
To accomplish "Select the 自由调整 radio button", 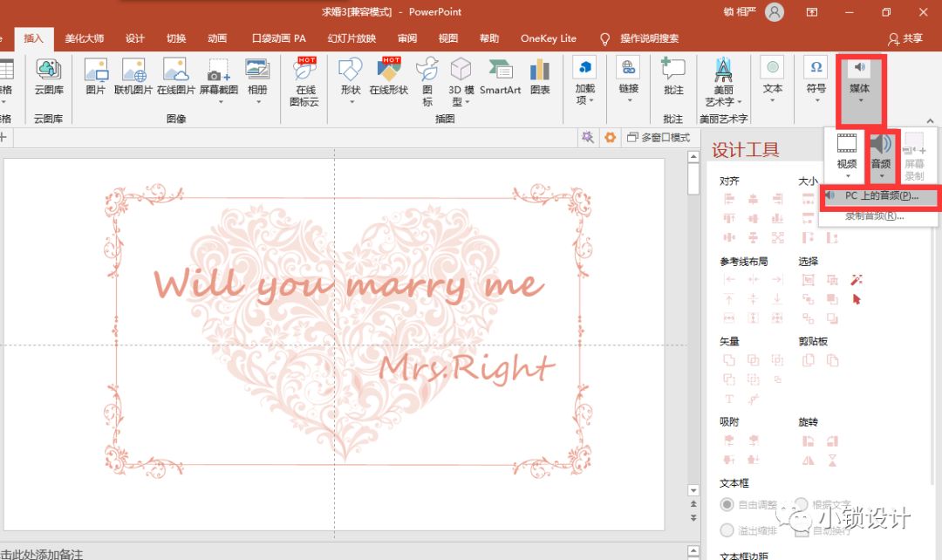I will pyautogui.click(x=727, y=505).
